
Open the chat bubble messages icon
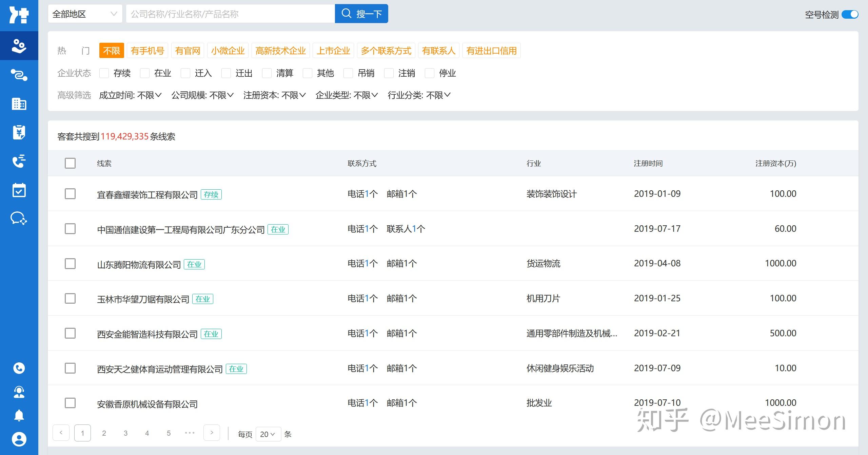tap(19, 219)
